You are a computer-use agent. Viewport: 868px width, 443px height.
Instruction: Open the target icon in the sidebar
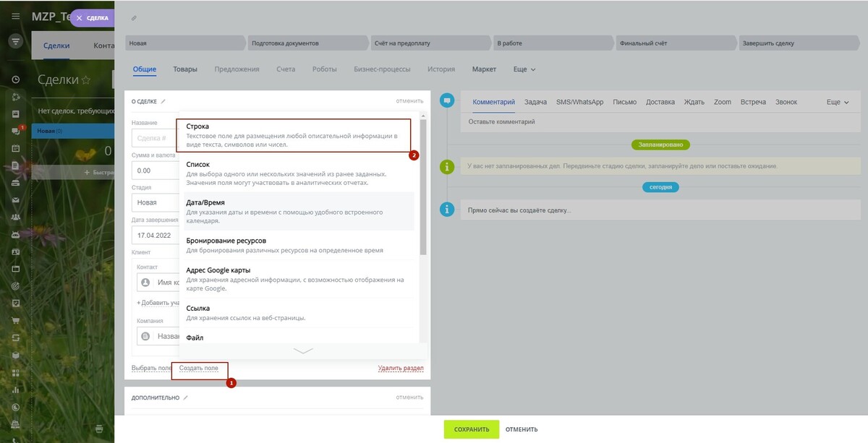point(15,286)
